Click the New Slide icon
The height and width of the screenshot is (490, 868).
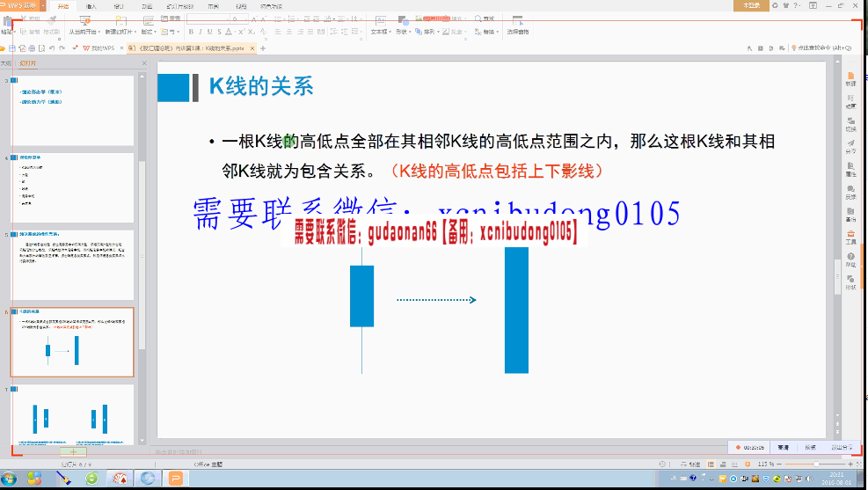(x=120, y=22)
